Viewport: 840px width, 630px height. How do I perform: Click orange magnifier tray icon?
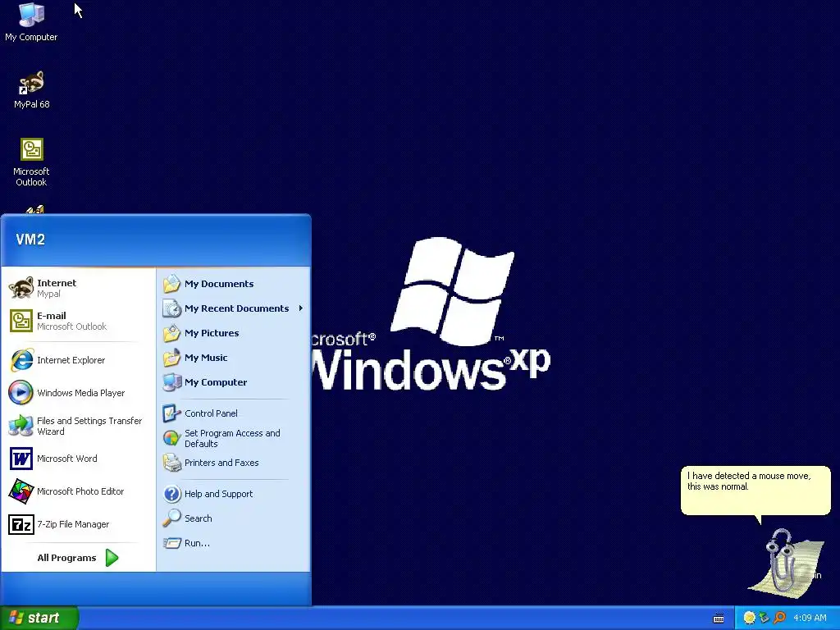click(x=779, y=619)
